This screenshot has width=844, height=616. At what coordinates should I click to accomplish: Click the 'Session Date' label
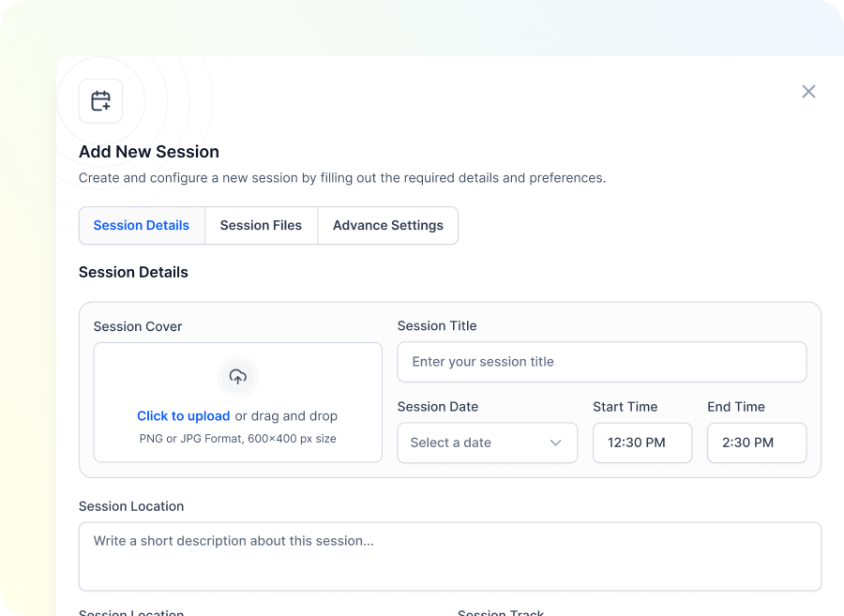pyautogui.click(x=438, y=407)
